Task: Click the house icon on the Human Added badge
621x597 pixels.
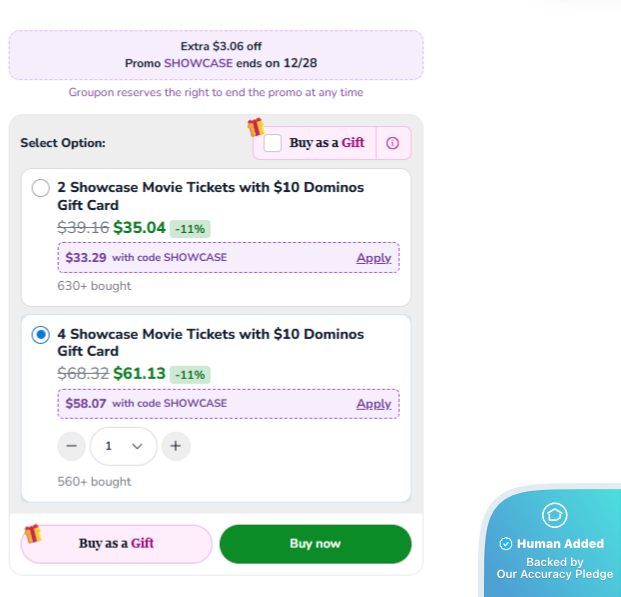Action: pyautogui.click(x=554, y=515)
